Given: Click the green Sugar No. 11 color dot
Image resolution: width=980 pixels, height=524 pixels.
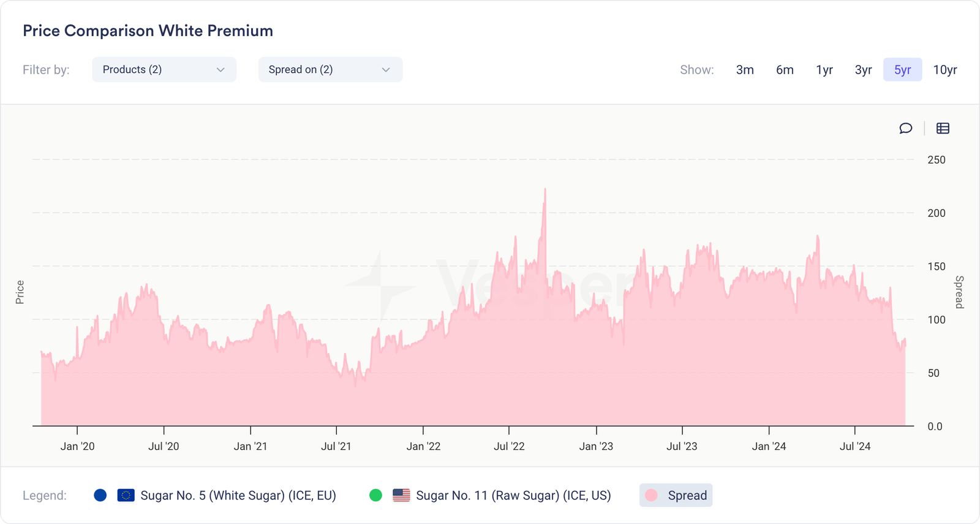Looking at the screenshot, I should (376, 495).
